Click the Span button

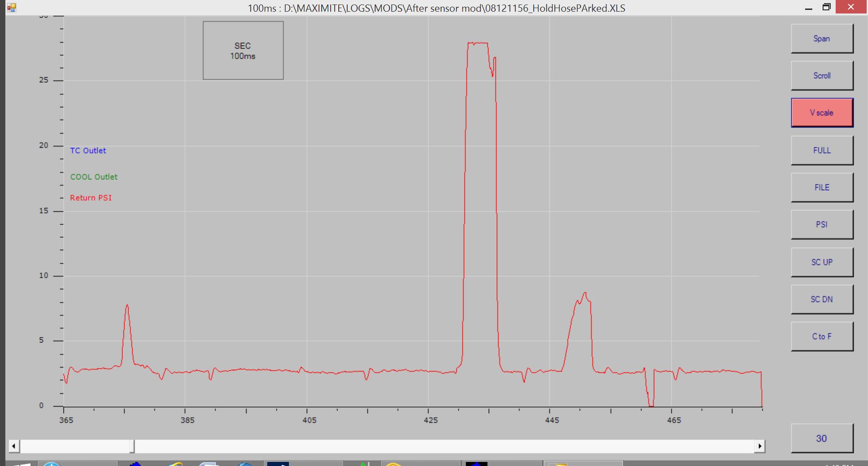coord(822,39)
